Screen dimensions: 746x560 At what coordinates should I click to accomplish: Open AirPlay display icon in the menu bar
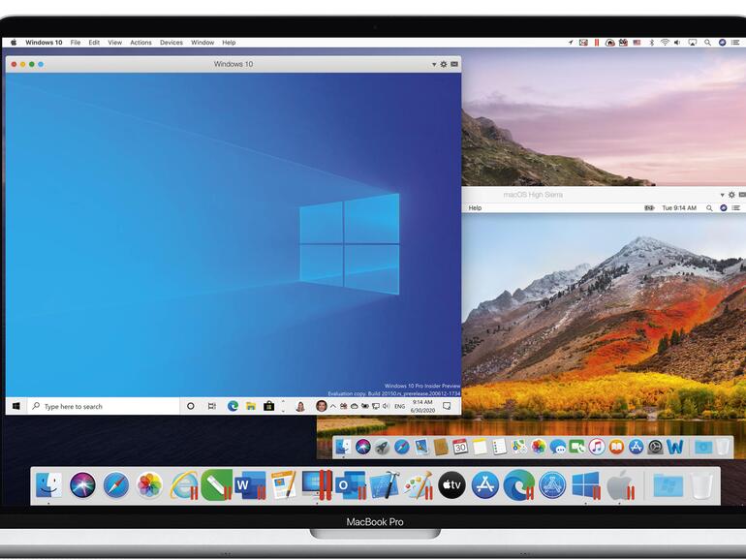693,43
